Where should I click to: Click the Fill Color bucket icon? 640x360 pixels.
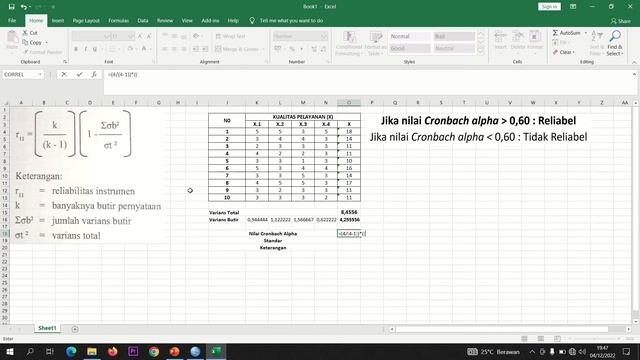click(x=130, y=49)
